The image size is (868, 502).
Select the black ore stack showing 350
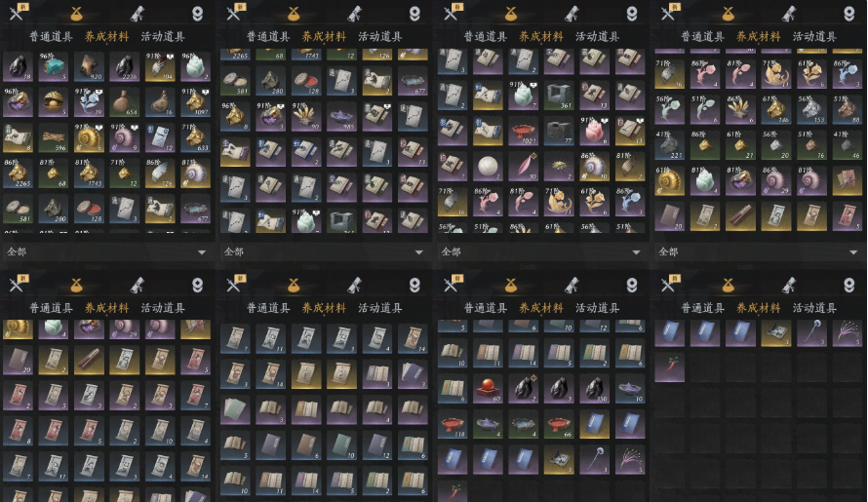[594, 389]
